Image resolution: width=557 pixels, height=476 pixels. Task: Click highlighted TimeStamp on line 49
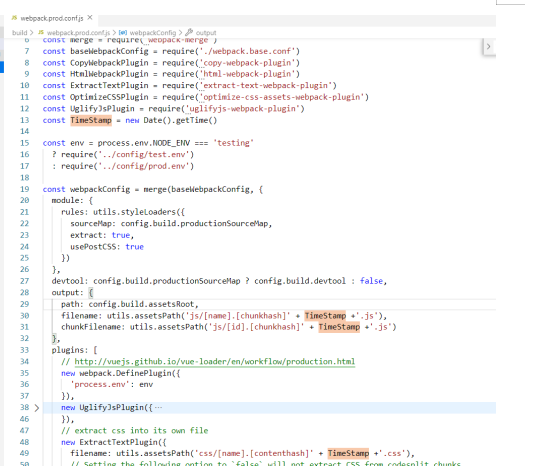pos(348,453)
